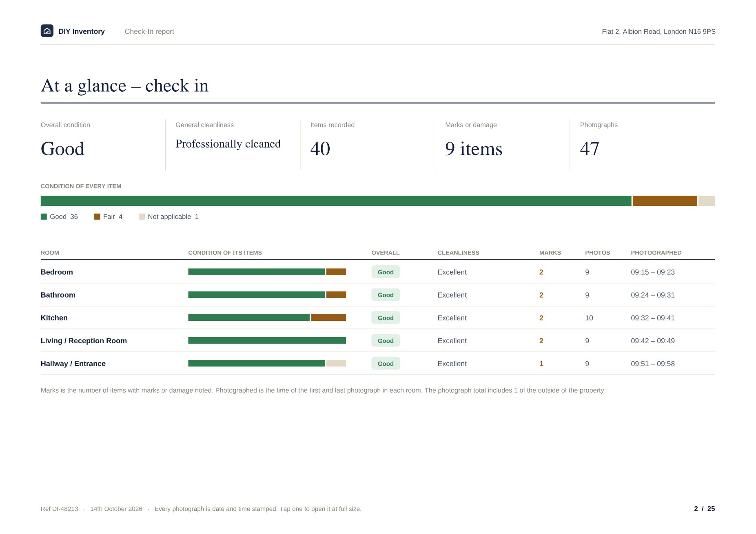Viewport: 756px width, 534px height.
Task: Click the Not applicable legend swatch
Action: coord(142,217)
